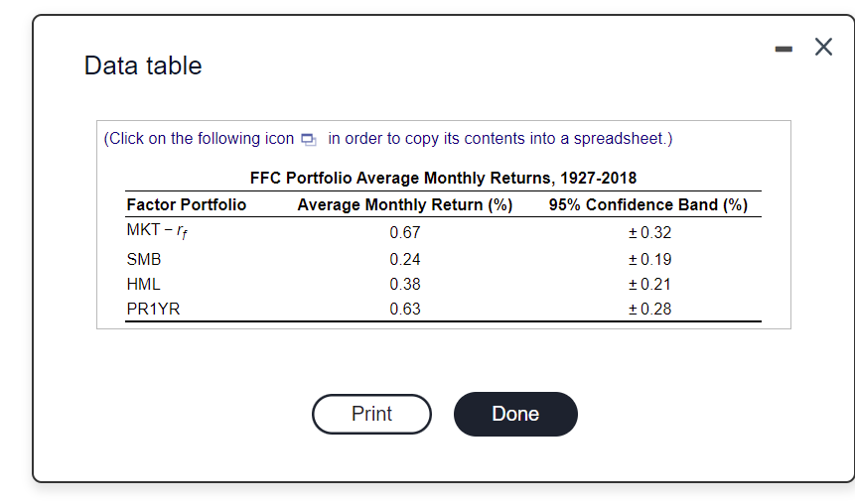Select the ±0.32 confidence band value
This screenshot has width=855, height=504.
648,233
